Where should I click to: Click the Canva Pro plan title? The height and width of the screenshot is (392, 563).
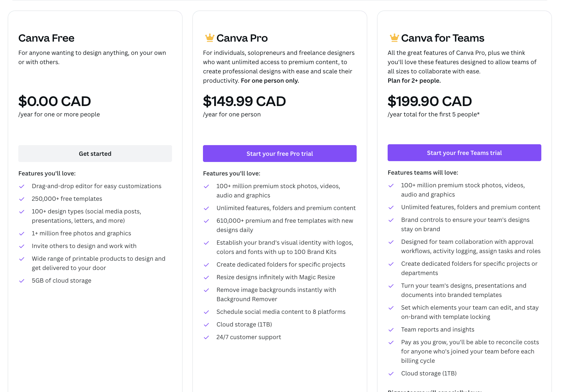pyautogui.click(x=242, y=38)
